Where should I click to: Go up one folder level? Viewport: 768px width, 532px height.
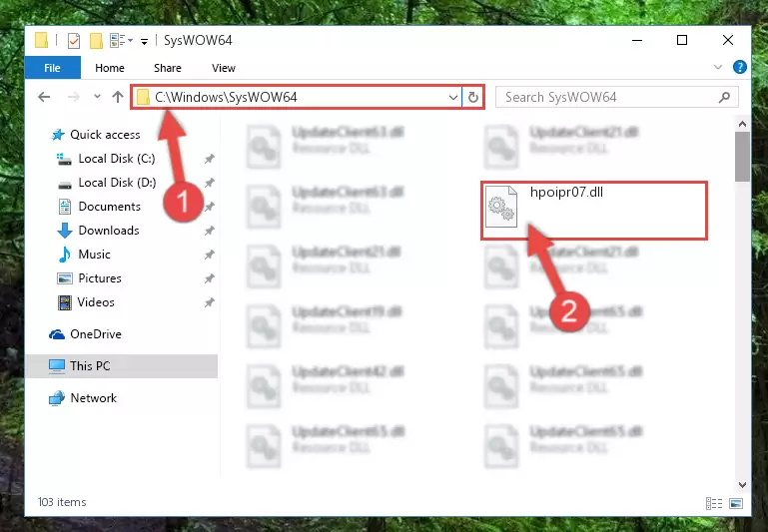pos(118,97)
